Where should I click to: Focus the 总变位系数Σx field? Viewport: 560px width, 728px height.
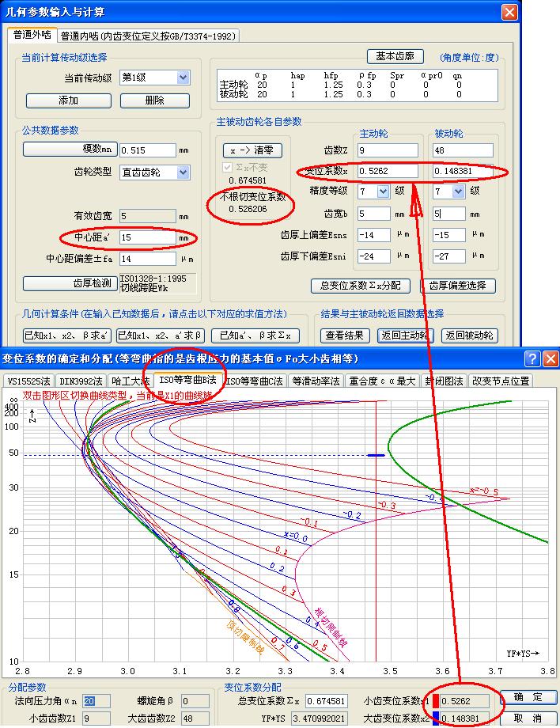point(327,701)
